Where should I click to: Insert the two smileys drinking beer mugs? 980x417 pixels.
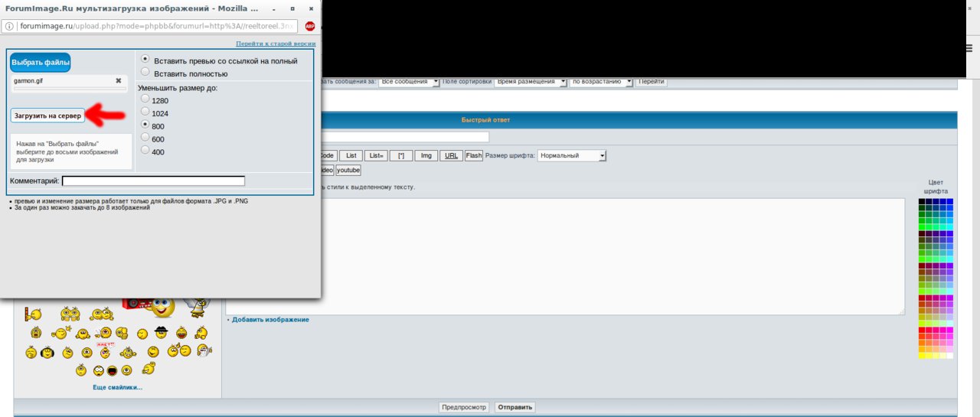[70, 314]
